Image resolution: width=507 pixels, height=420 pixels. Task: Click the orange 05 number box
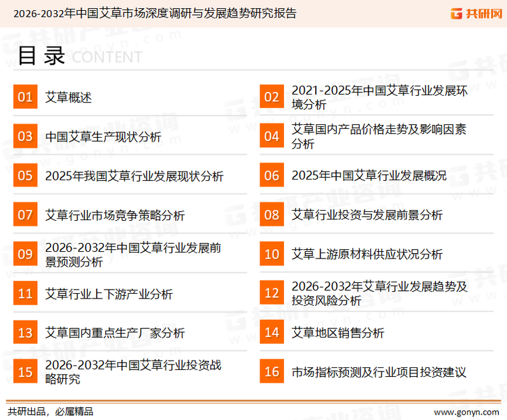[x=25, y=175]
